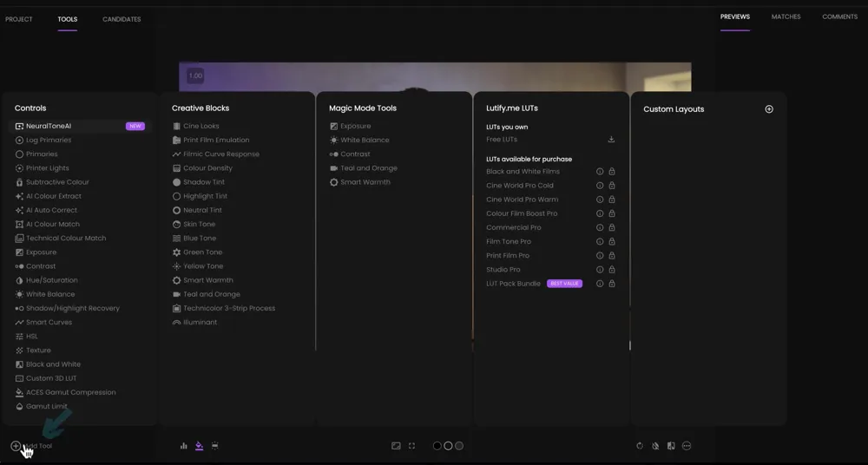Select the middle circular view mode button
868x465 pixels.
[448, 446]
